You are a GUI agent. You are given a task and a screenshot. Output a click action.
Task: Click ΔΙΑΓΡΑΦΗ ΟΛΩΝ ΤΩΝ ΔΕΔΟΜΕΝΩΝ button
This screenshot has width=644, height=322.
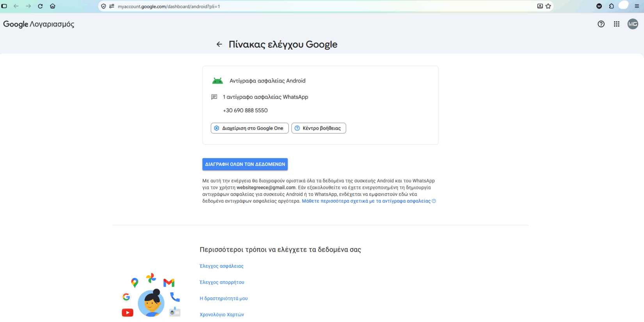tap(245, 164)
